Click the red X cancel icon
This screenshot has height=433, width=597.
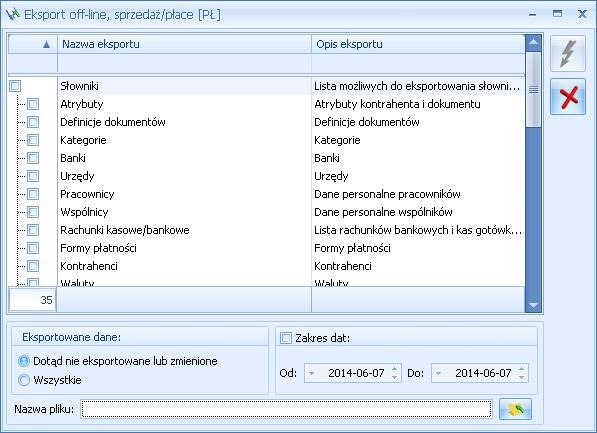coord(567,97)
